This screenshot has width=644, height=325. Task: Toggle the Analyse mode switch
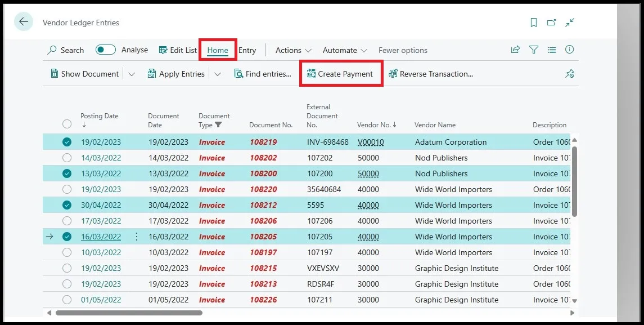click(x=106, y=50)
